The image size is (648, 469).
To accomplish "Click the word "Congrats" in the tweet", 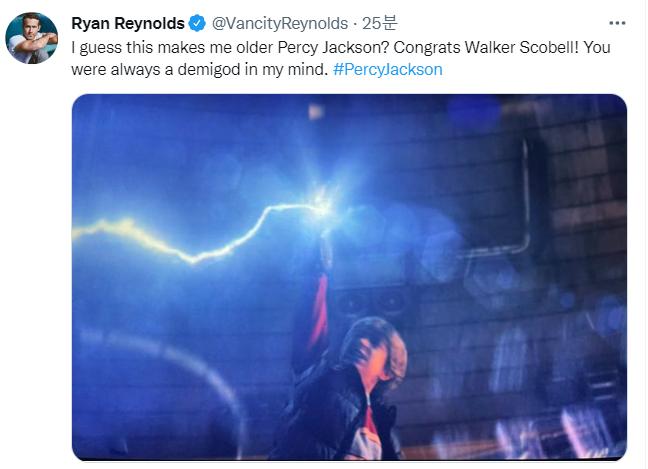I will 427,47.
